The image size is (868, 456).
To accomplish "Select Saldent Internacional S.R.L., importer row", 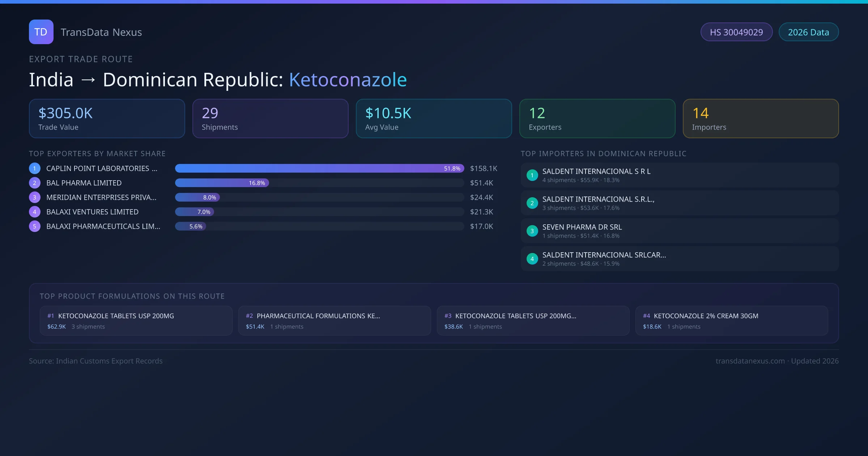I will tap(679, 203).
